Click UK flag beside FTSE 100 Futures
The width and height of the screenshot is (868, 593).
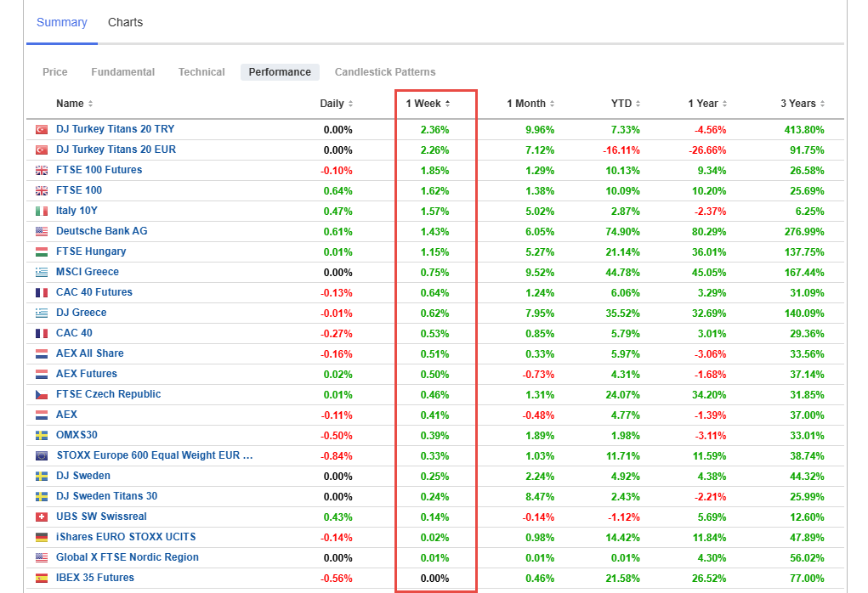coord(42,171)
